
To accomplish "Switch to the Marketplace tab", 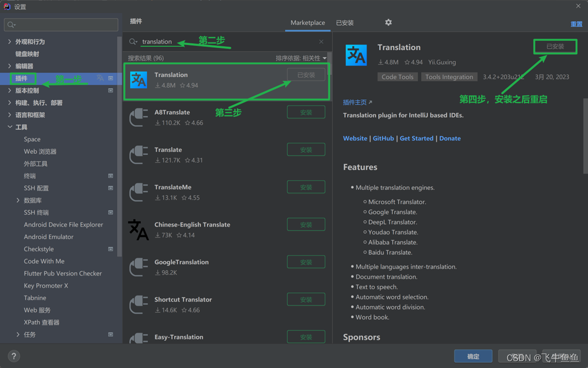I will (x=308, y=22).
